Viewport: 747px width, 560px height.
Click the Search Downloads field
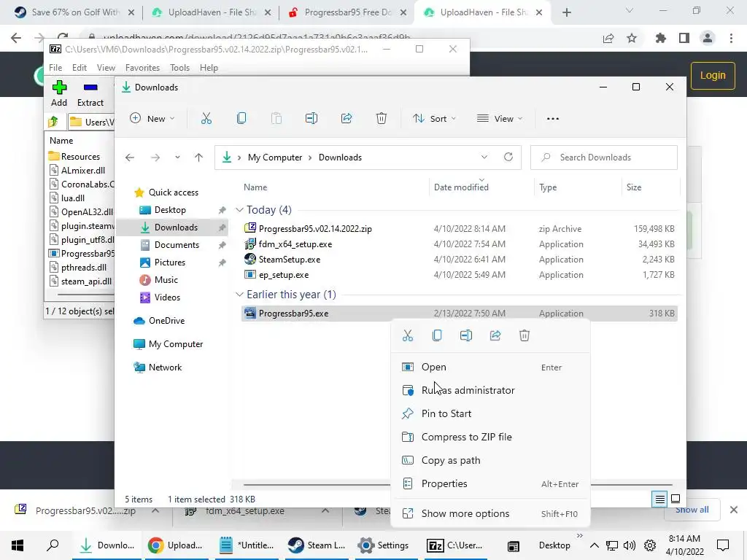click(x=603, y=157)
